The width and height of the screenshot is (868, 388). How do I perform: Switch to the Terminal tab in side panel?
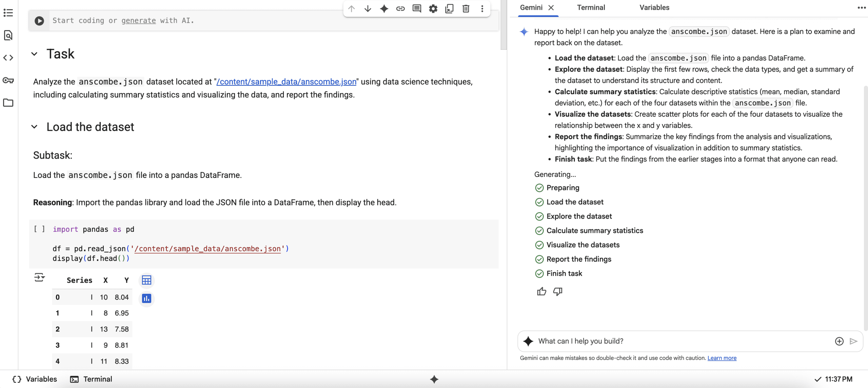(x=591, y=7)
